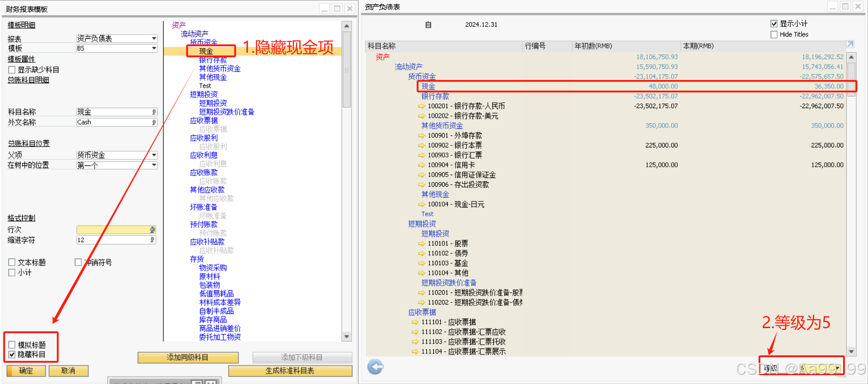The image size is (868, 384).
Task: Select 短期投资跌价准备 in template tree
Action: point(227,112)
